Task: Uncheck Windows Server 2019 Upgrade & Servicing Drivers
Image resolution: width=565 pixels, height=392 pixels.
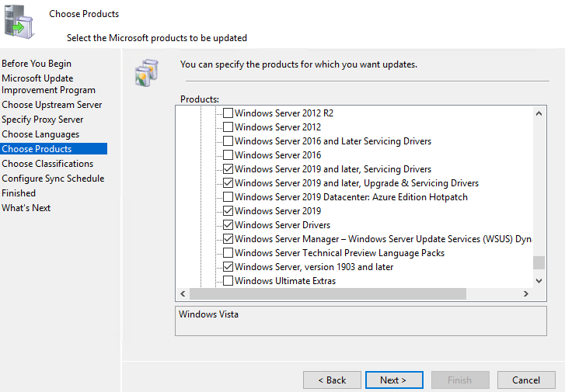Action: pyautogui.click(x=228, y=183)
